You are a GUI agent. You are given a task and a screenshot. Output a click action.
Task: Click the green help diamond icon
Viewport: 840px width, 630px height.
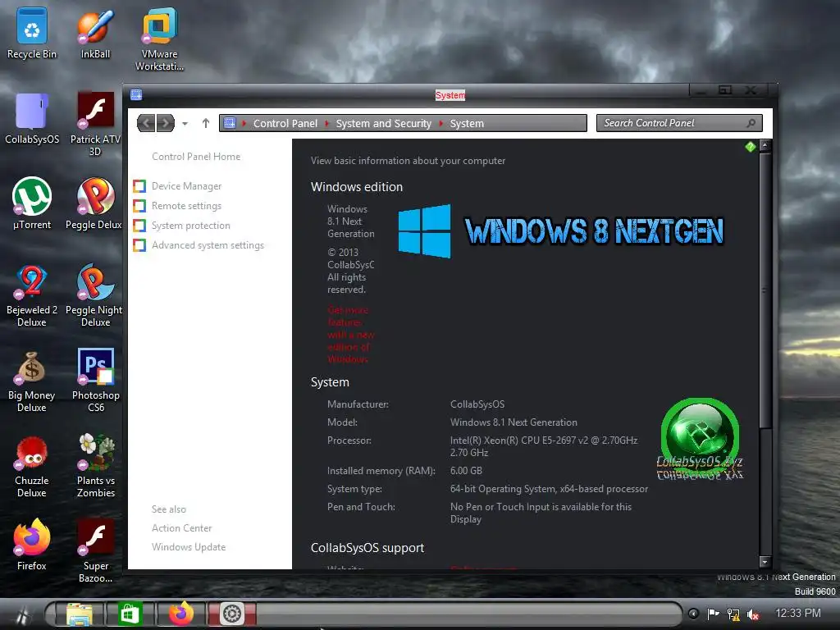click(x=750, y=146)
